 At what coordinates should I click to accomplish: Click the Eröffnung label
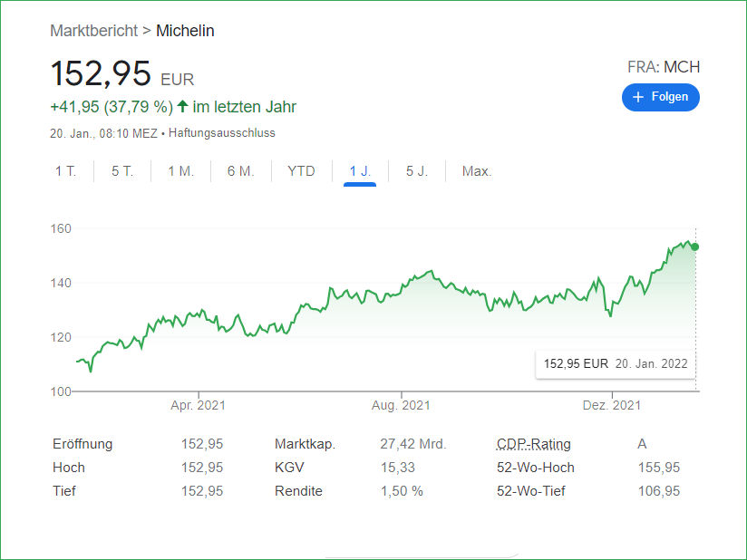tap(82, 444)
